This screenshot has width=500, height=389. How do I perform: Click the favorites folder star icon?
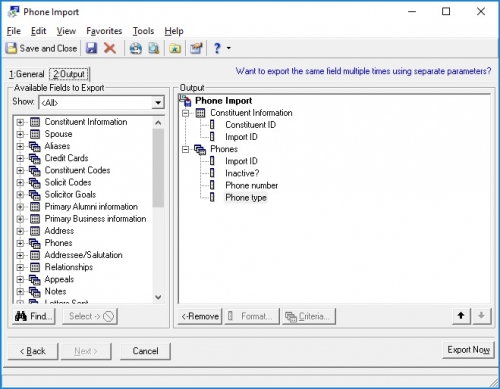coord(175,49)
